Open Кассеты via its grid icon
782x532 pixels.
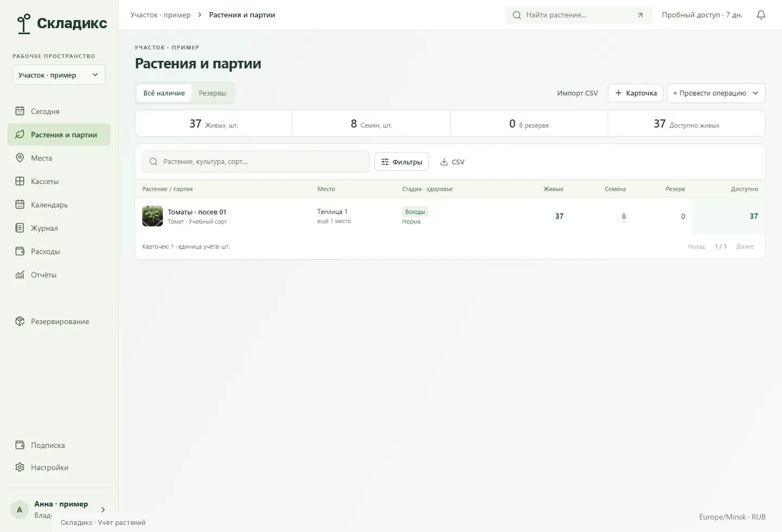pos(20,181)
